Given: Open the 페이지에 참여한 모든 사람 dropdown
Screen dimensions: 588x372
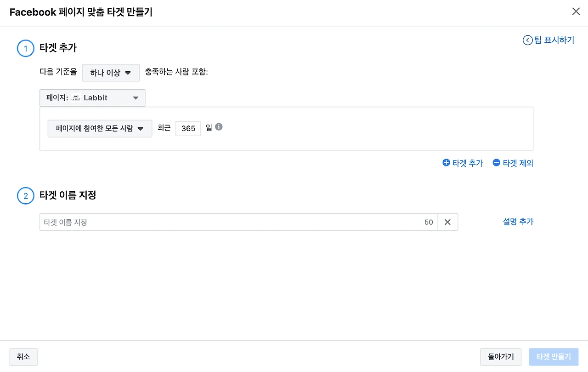Looking at the screenshot, I should [100, 129].
